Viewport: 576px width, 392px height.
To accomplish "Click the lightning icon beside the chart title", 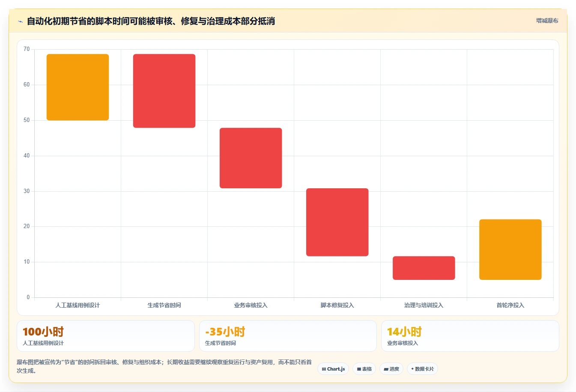I will (20, 21).
